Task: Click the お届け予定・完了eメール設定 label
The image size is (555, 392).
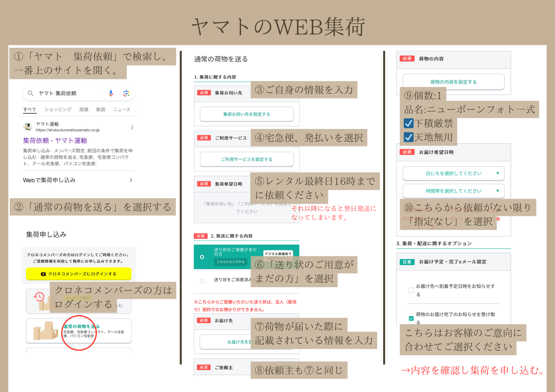Action: 453,262
